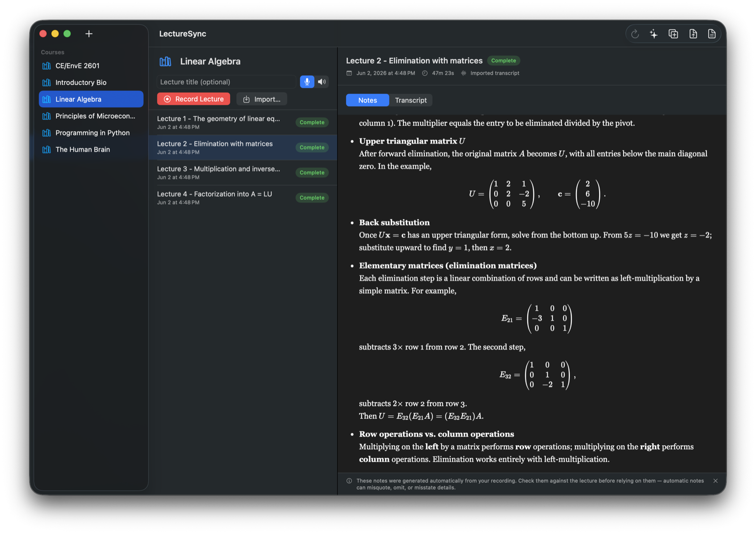Image resolution: width=756 pixels, height=534 pixels.
Task: Click the clock icon beside 47m 23s
Action: tap(425, 73)
